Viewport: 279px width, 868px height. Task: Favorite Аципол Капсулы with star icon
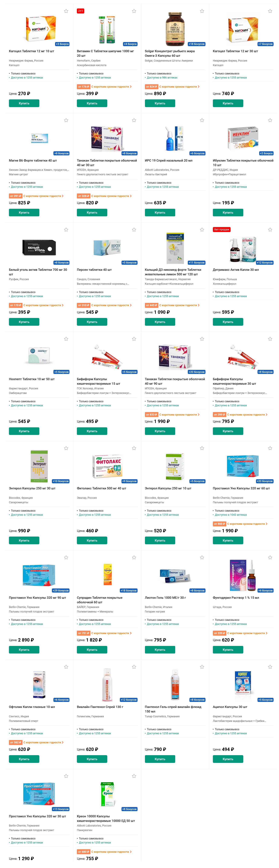270,667
